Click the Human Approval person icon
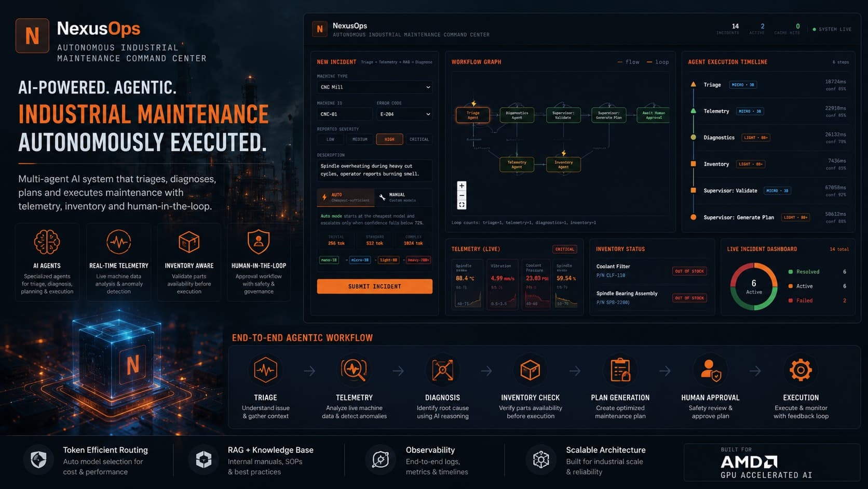The width and height of the screenshot is (868, 489). click(x=710, y=370)
